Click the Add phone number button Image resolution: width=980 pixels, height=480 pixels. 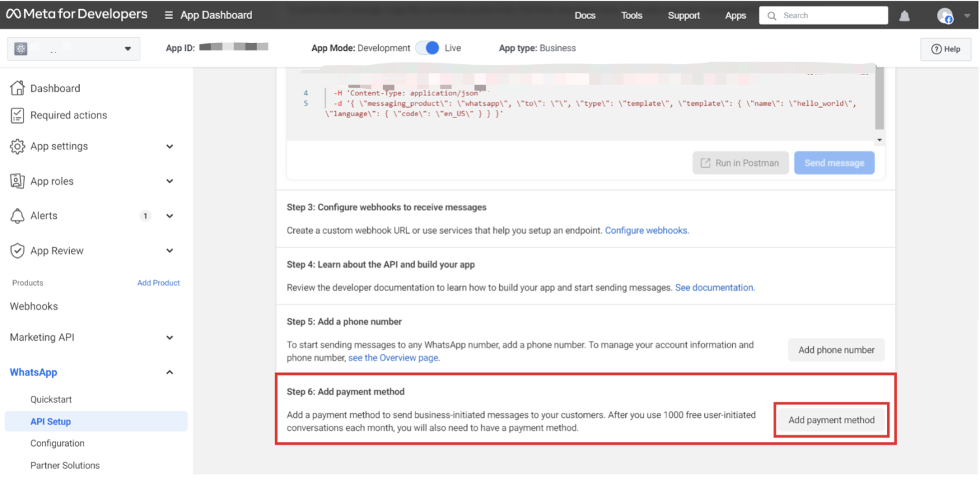tap(836, 350)
